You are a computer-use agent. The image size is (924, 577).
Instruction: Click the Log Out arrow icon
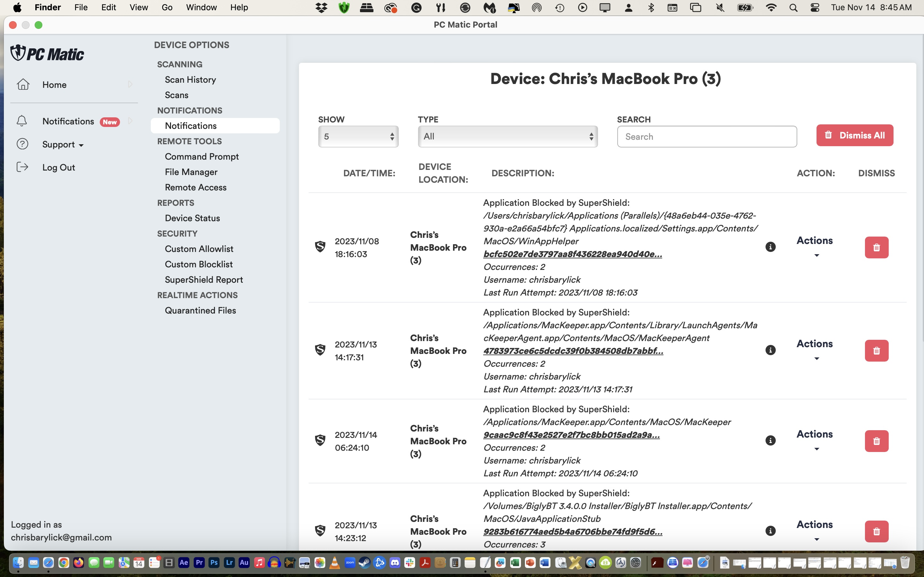tap(22, 167)
